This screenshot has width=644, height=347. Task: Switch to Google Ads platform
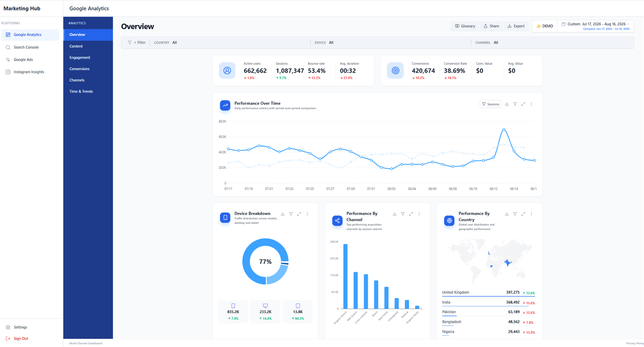pos(30,60)
